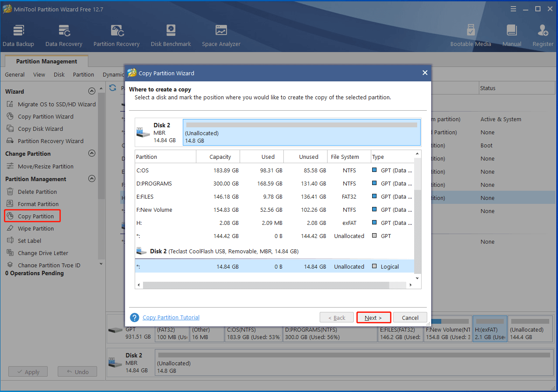The width and height of the screenshot is (558, 392).
Task: Select the 144.42 GB unallocated GPT row
Action: tap(275, 236)
